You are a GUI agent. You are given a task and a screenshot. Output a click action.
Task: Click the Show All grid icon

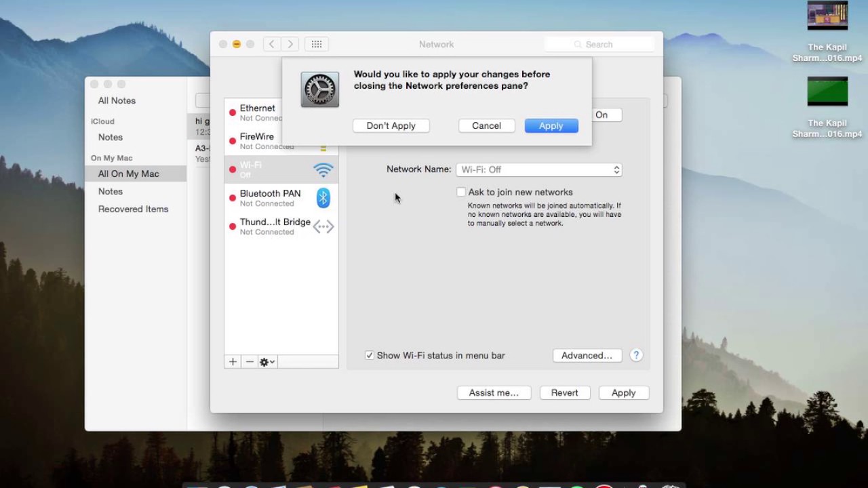click(317, 44)
